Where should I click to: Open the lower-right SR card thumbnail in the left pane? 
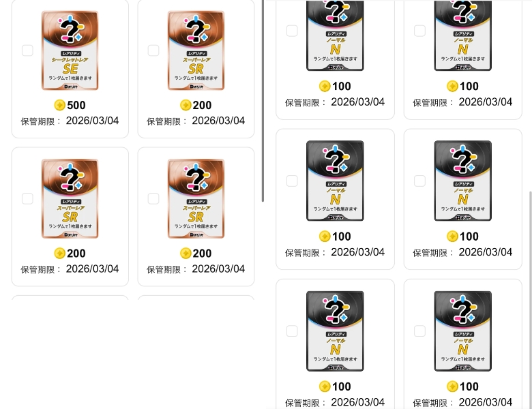click(196, 199)
